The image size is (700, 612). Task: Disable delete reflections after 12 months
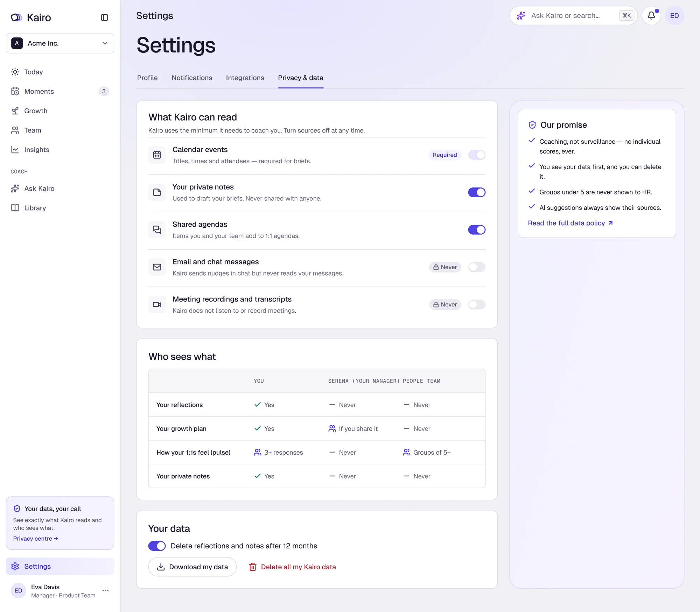point(157,546)
